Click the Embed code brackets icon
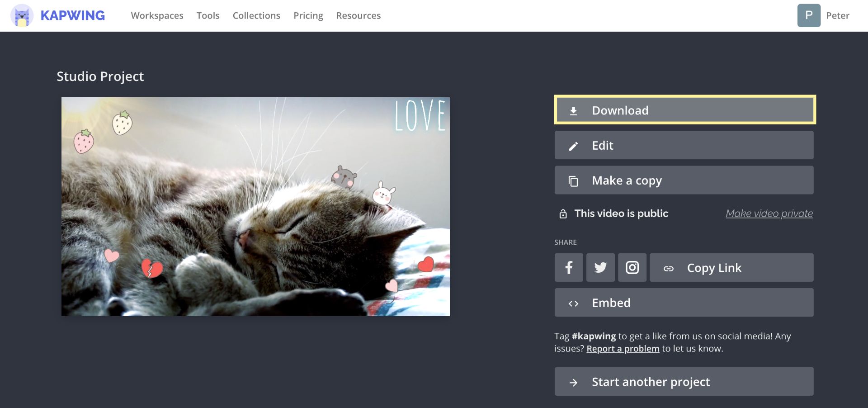 [x=573, y=304]
